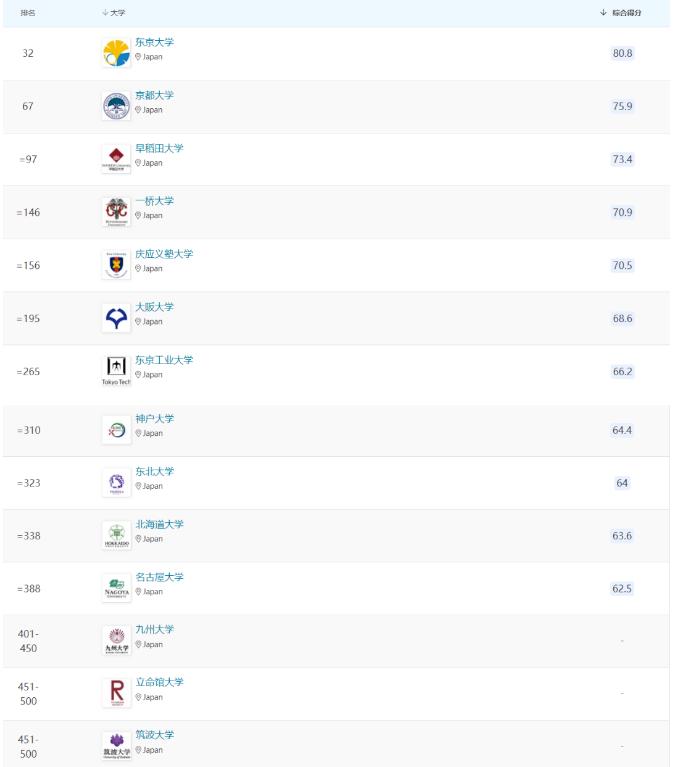673x767 pixels.
Task: Open the 京都大学 link
Action: (x=154, y=95)
